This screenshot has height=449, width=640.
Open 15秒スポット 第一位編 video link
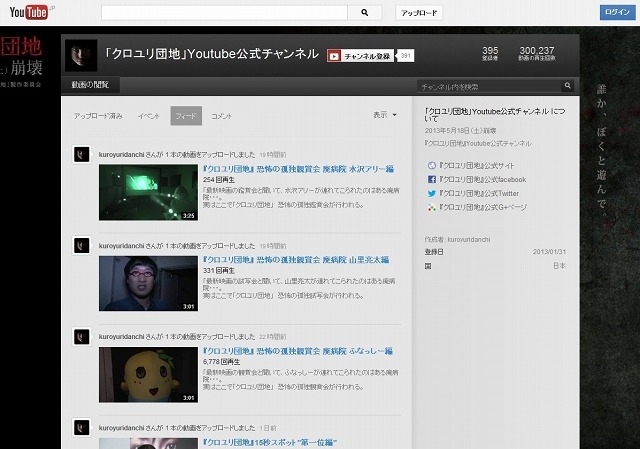click(x=270, y=442)
